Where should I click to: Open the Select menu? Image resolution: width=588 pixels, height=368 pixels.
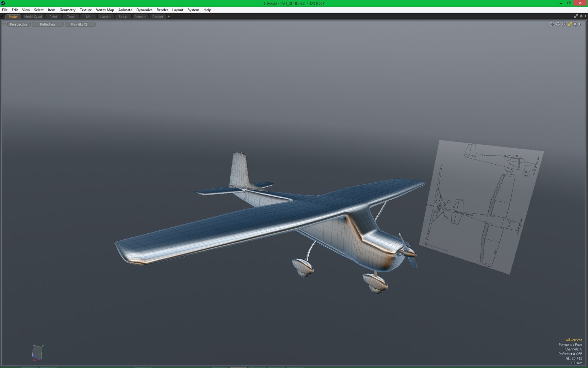(39, 10)
